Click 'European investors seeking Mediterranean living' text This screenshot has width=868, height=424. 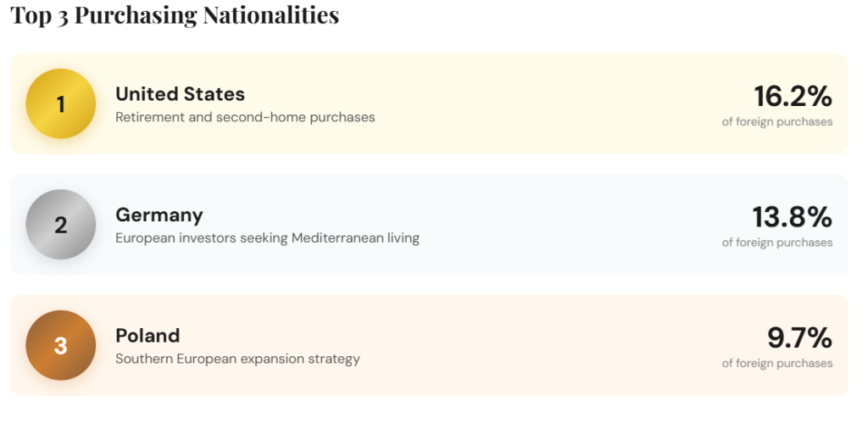click(x=267, y=238)
